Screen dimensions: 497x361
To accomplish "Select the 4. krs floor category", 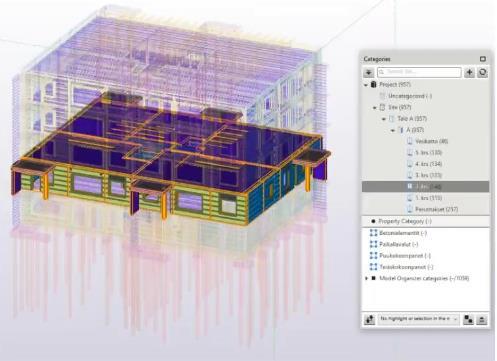I will pos(424,164).
